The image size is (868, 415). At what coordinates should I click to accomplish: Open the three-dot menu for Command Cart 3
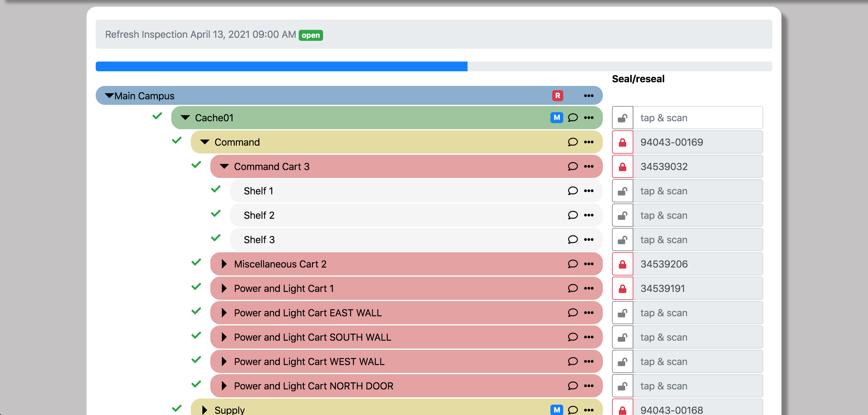point(588,166)
